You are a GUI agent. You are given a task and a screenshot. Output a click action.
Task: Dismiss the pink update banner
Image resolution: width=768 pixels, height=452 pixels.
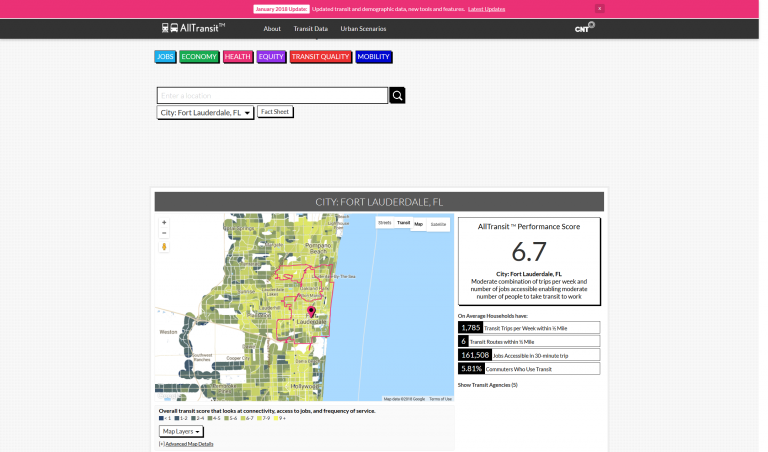tap(599, 8)
